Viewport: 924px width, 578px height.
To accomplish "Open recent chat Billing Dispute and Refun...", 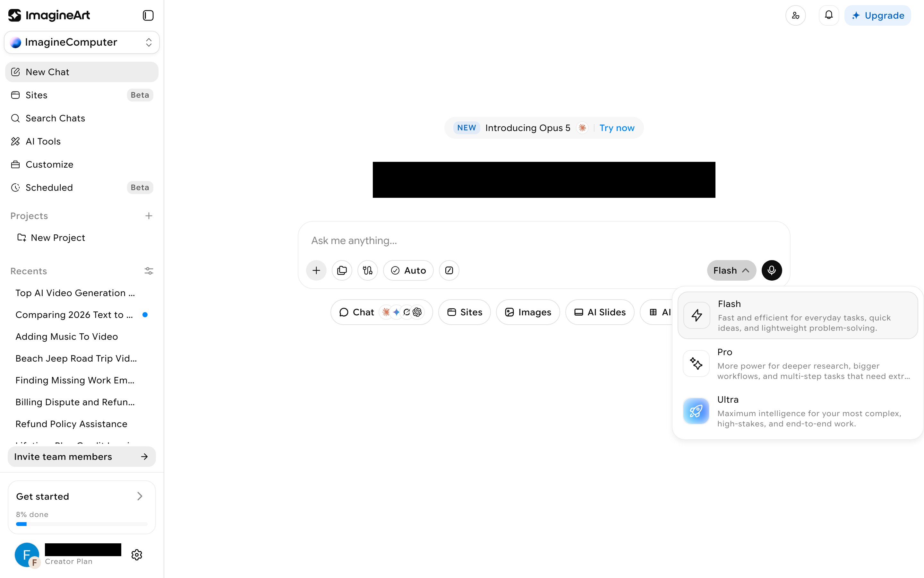I will tap(75, 402).
